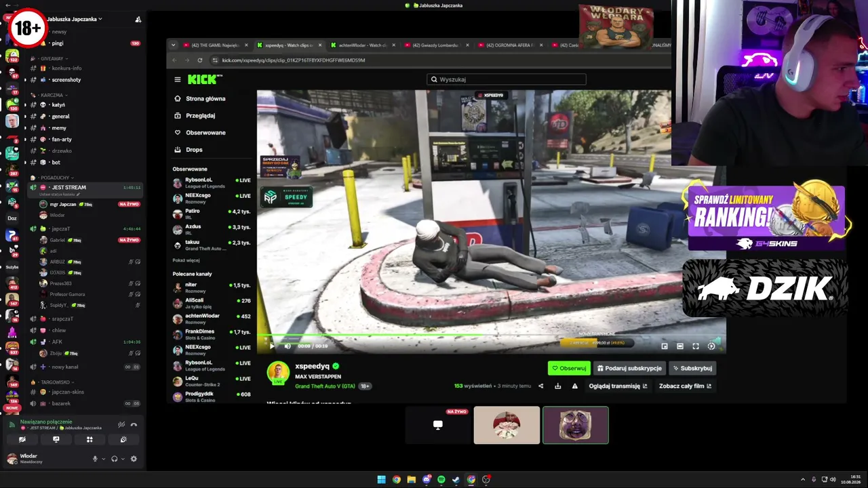
Task: Open Jabłuszka Japczanka server dropdown
Action: (x=75, y=19)
